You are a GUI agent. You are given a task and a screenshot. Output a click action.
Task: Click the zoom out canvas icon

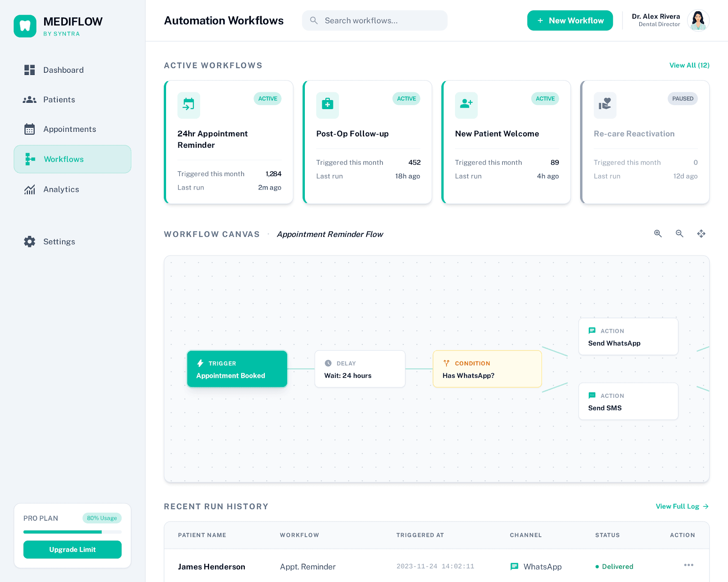(679, 234)
